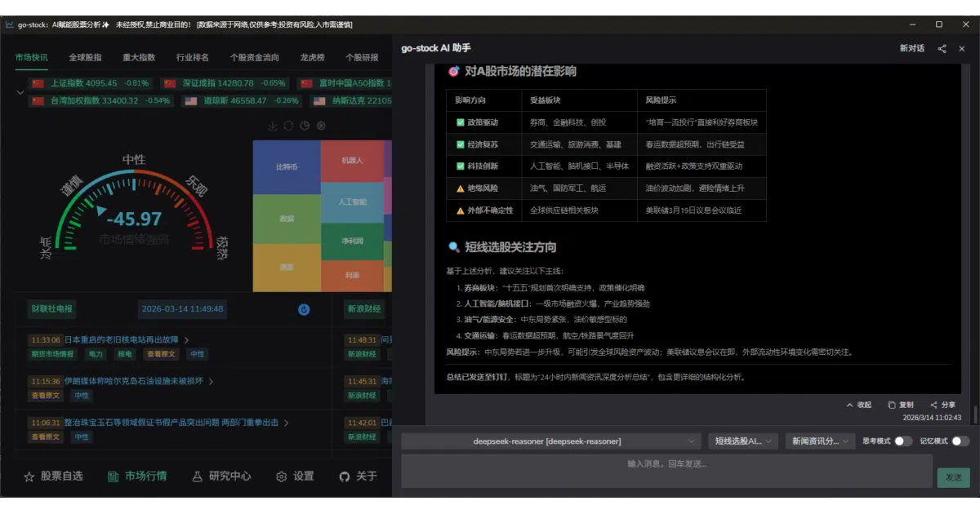Image resolution: width=980 pixels, height=514 pixels.
Task: Click the 道琼斯 46558.47 ticker
Action: (242, 101)
